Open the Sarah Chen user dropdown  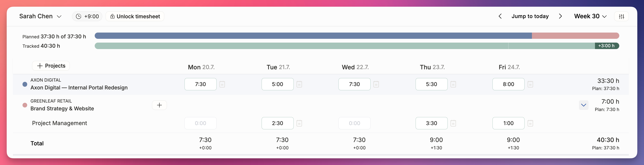(40, 16)
